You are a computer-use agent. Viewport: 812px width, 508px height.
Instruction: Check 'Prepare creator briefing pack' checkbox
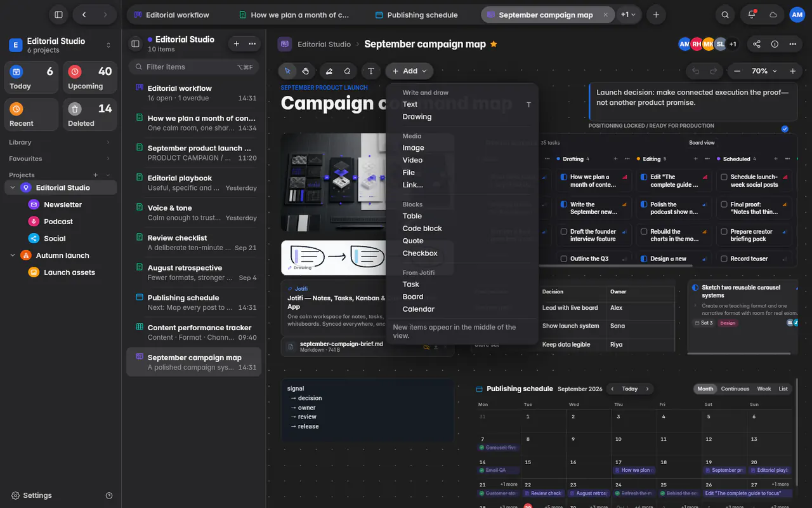tap(724, 232)
